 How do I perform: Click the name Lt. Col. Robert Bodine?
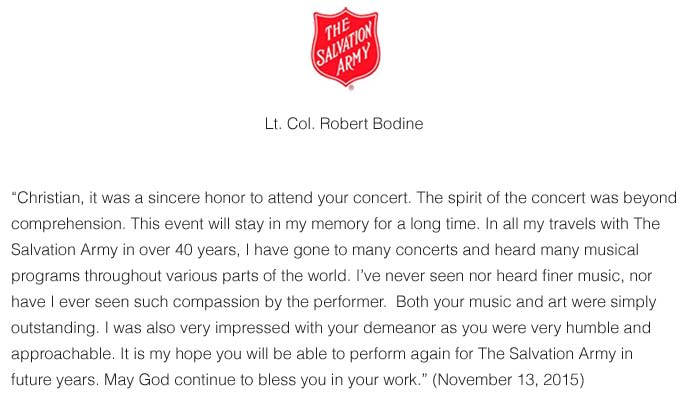pyautogui.click(x=343, y=127)
